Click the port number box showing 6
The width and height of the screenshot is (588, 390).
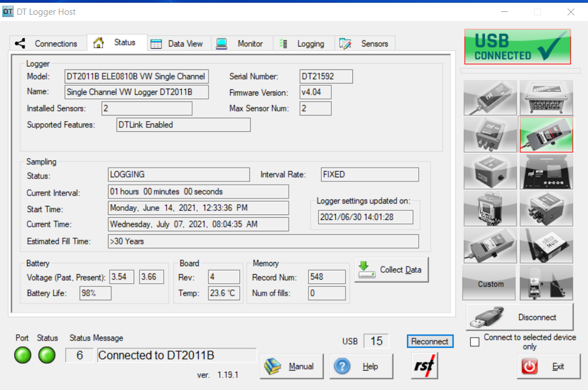(80, 355)
